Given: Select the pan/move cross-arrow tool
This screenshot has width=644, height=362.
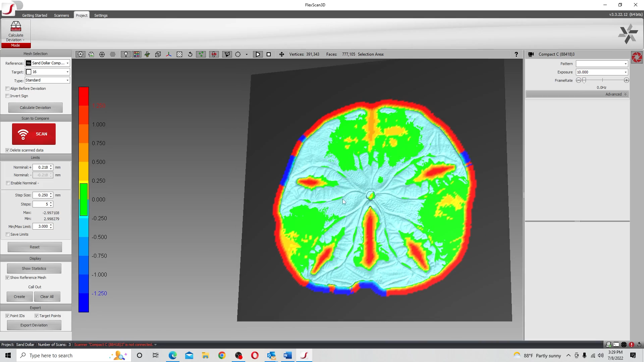Looking at the screenshot, I should (x=282, y=54).
